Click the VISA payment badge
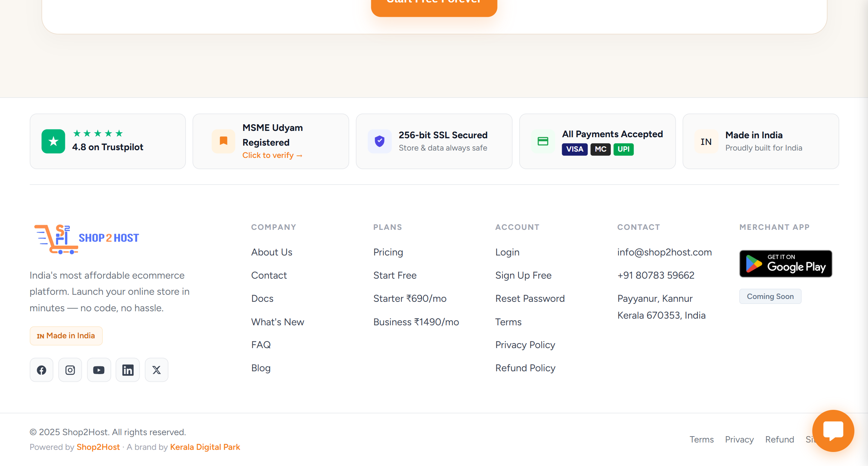Viewport: 868px width, 466px height. (x=574, y=149)
